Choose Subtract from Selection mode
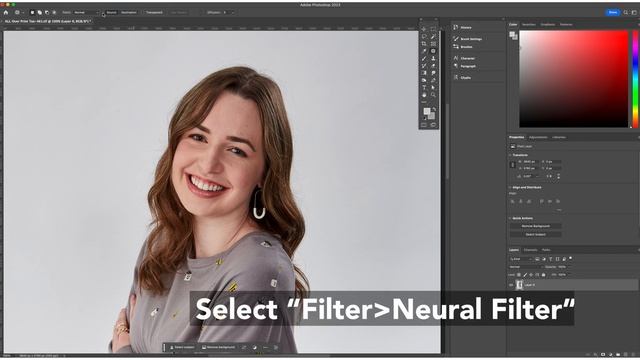 point(47,13)
